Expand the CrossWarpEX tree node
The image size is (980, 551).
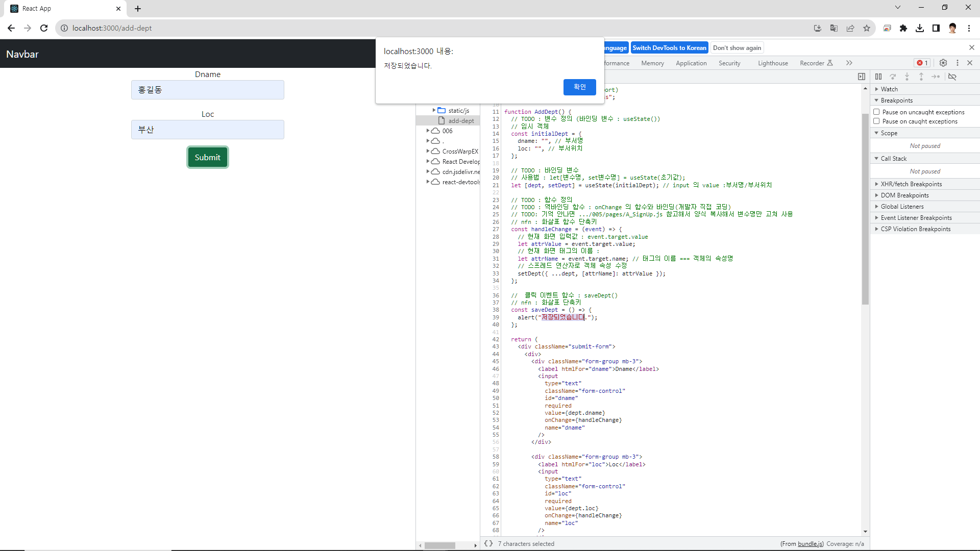[428, 151]
